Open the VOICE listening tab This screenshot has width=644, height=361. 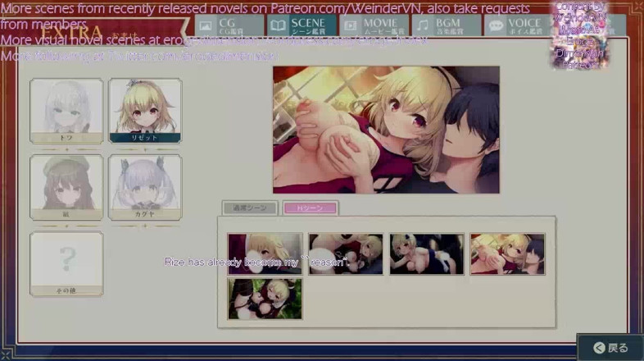click(519, 25)
